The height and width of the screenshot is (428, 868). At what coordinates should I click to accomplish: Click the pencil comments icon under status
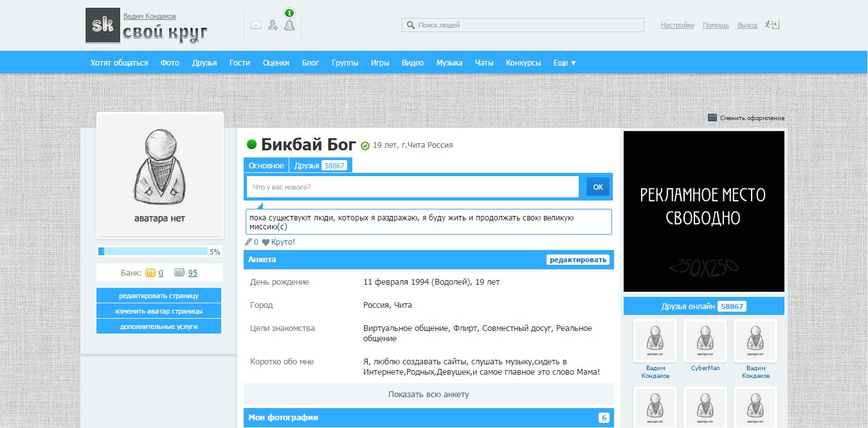point(248,242)
